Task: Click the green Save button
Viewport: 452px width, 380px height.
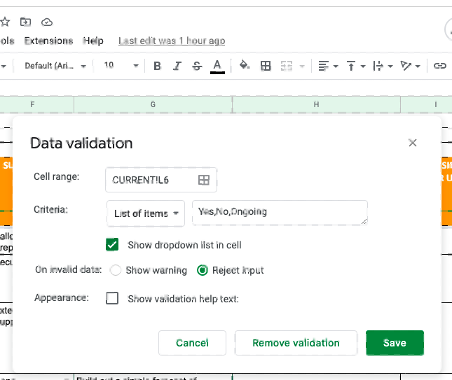Action: coord(395,343)
